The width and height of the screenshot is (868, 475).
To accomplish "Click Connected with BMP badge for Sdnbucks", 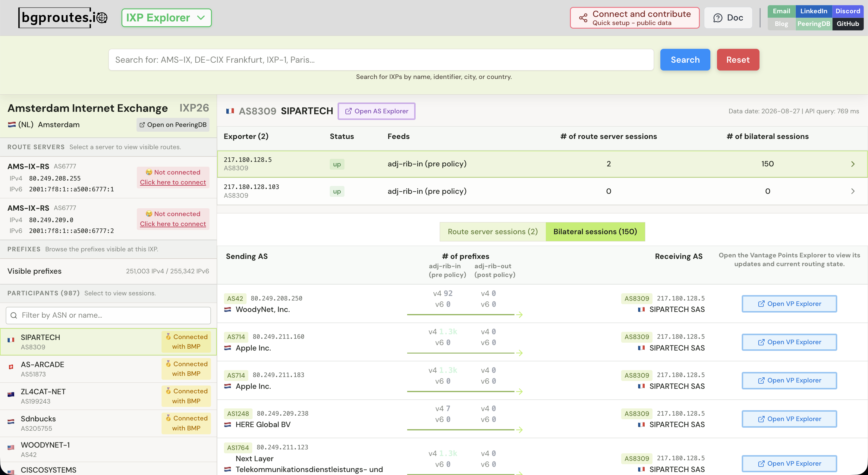I will [186, 423].
